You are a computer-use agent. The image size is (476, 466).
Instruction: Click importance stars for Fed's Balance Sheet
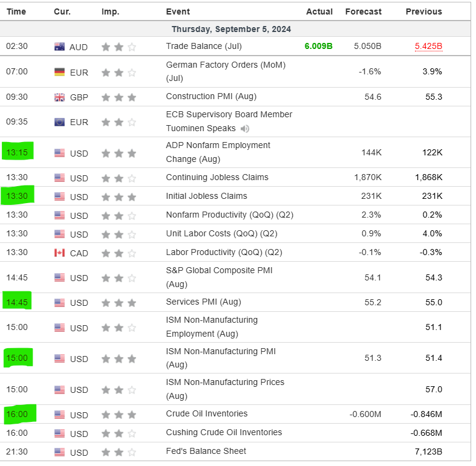coord(119,452)
